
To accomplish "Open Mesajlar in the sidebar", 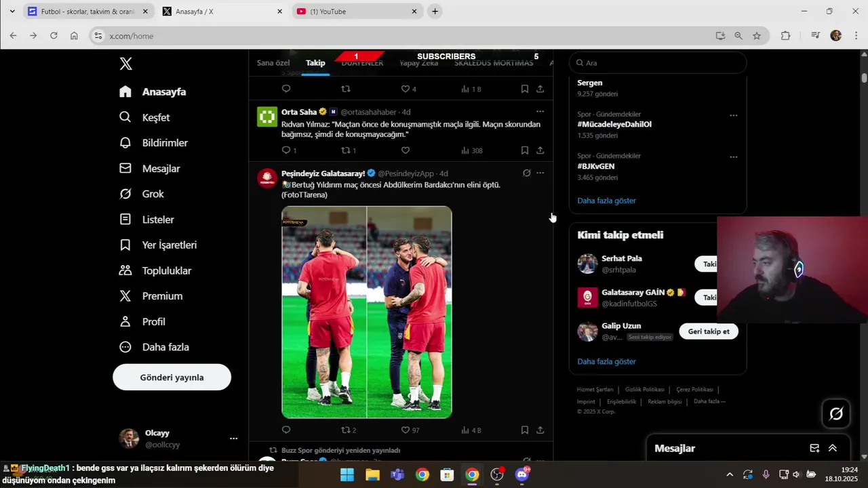I will [x=149, y=168].
